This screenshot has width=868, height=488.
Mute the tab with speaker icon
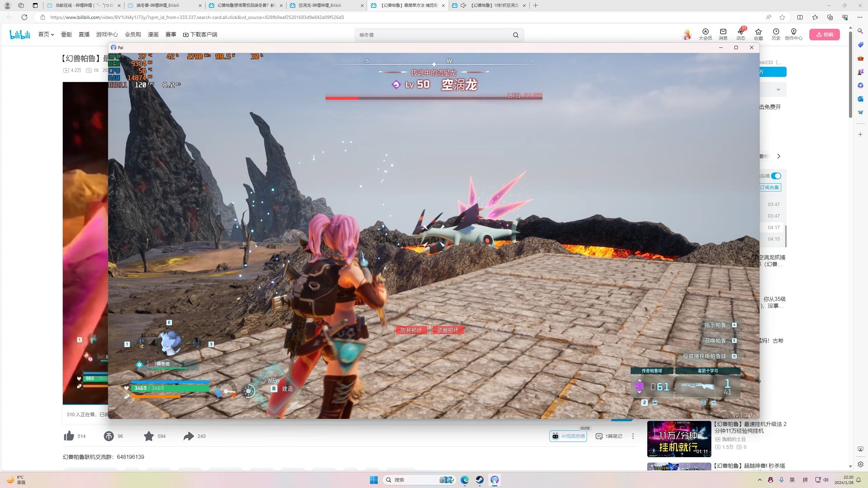tap(463, 5)
